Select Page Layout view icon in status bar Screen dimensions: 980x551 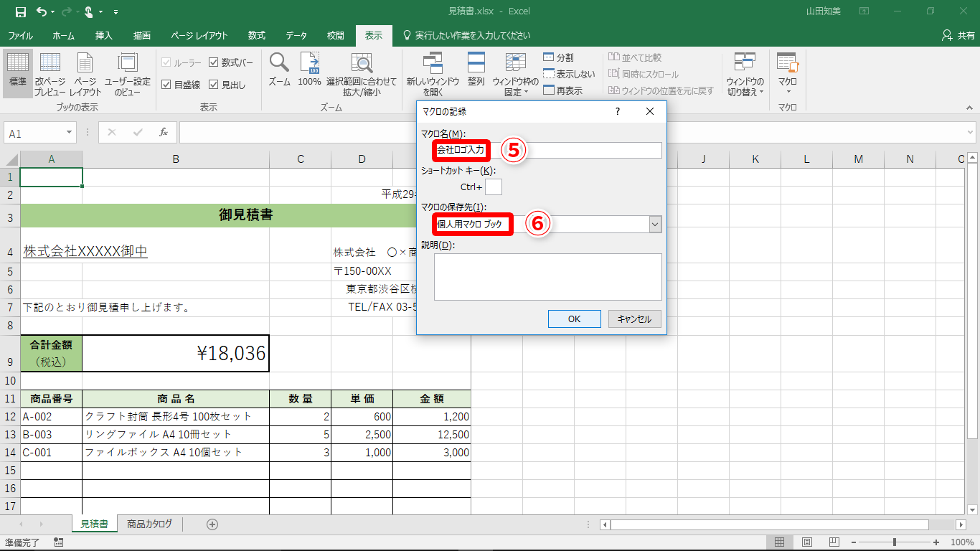point(807,542)
